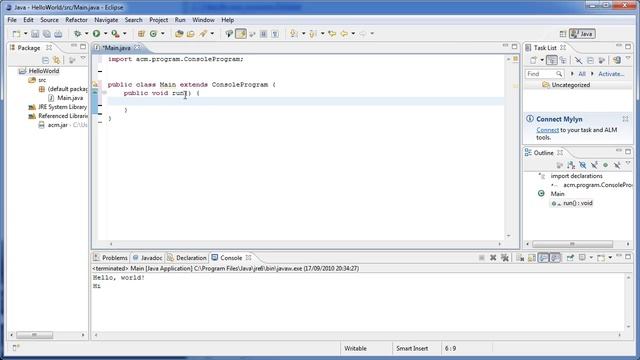Open the Project menu

[x=158, y=20]
